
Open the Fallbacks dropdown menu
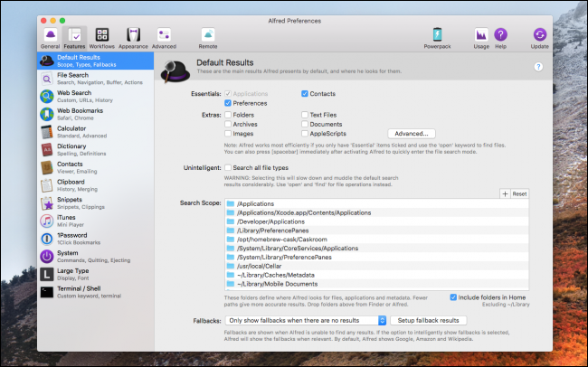pos(305,321)
